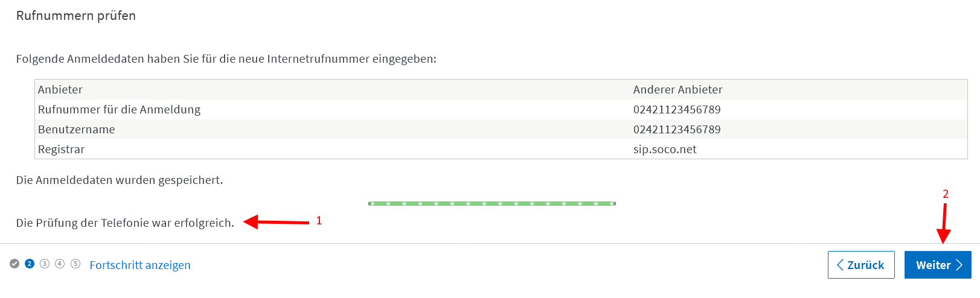Click the Prüfung der Telefonie success message
Image resolution: width=980 pixels, height=298 pixels.
point(125,223)
